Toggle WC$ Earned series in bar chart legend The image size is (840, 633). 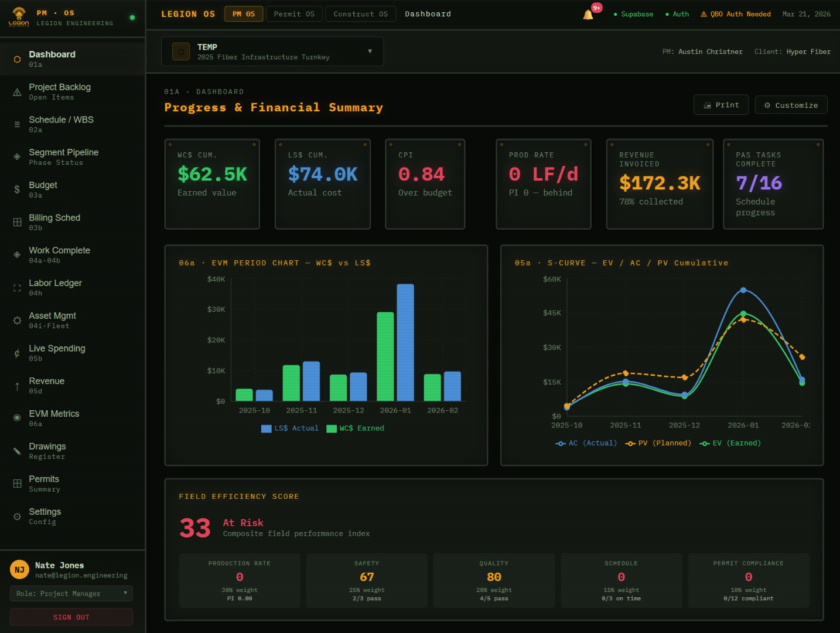(x=356, y=428)
